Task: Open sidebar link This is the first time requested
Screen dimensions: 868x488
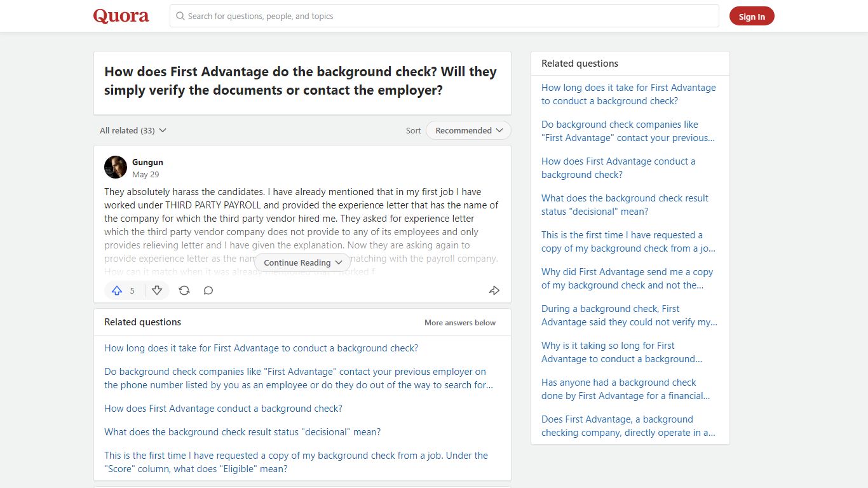Action: coord(628,241)
